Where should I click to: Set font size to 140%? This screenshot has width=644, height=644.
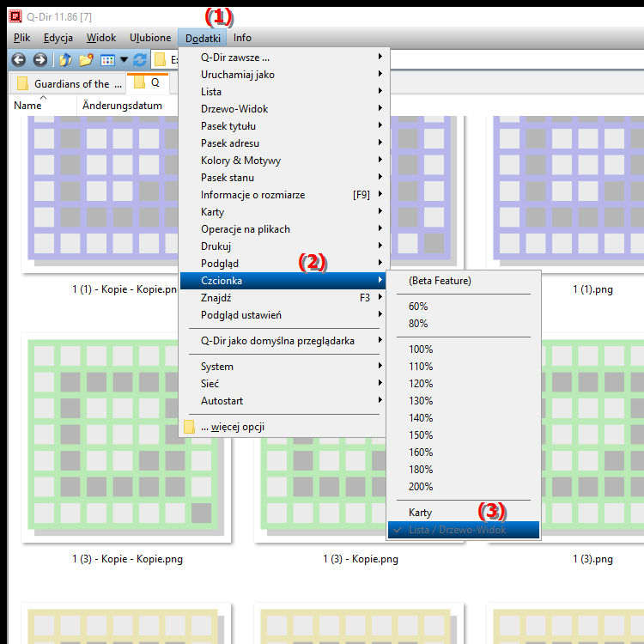(464, 418)
